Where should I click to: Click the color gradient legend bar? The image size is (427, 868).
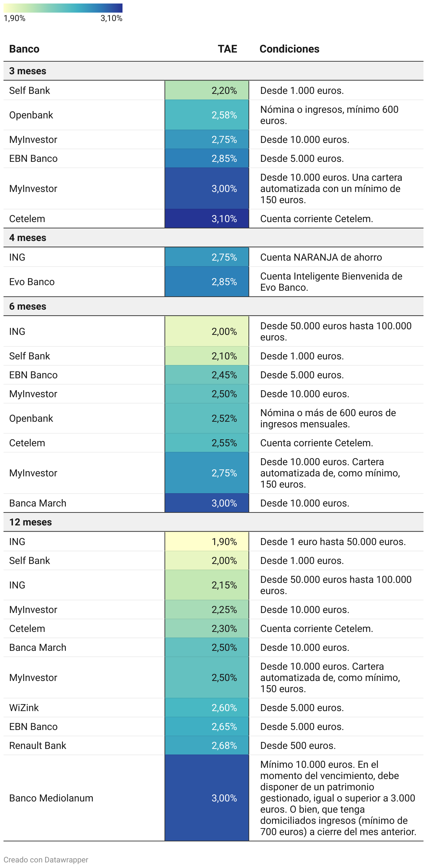(x=63, y=8)
